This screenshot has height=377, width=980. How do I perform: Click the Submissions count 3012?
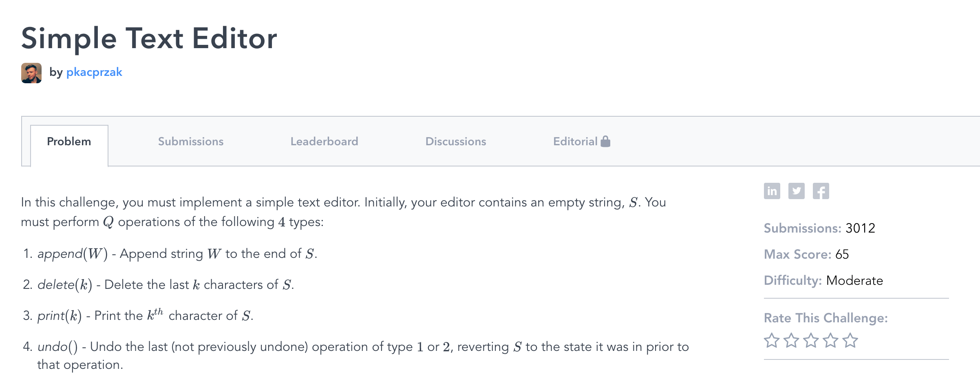click(860, 228)
